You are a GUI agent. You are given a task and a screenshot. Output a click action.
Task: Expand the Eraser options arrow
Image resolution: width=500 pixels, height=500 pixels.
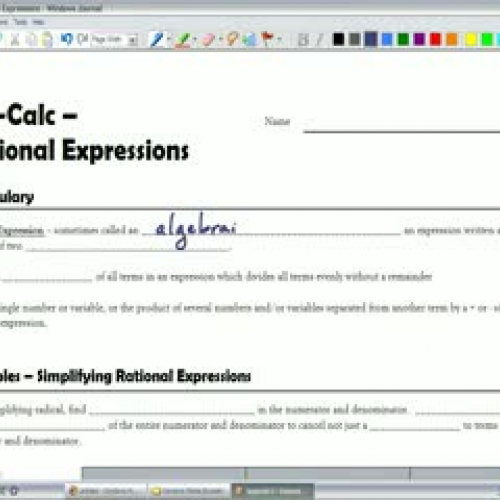221,39
